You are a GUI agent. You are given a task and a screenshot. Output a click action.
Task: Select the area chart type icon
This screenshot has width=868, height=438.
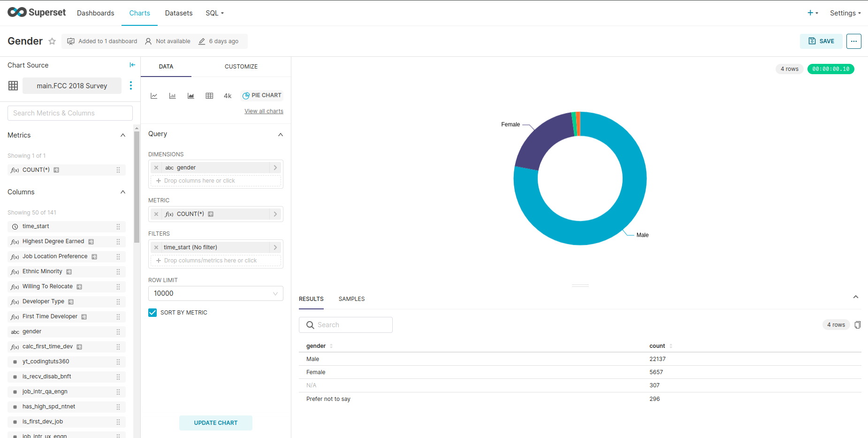(190, 95)
